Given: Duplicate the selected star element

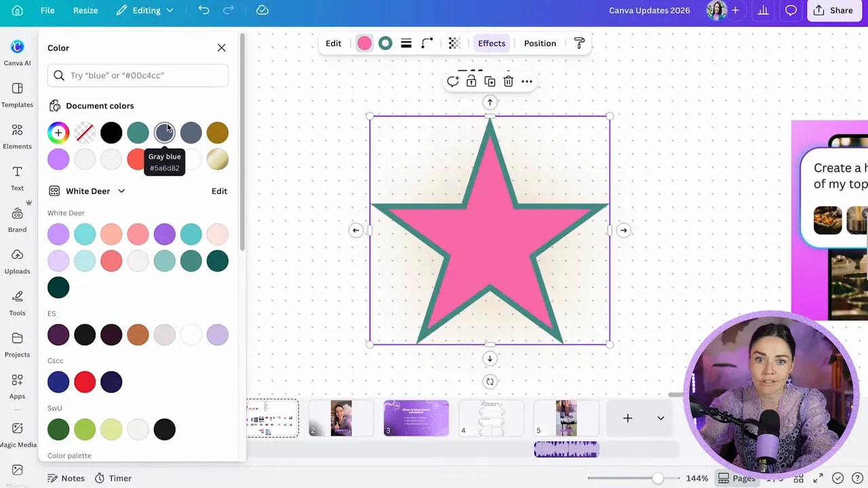Looking at the screenshot, I should 490,81.
